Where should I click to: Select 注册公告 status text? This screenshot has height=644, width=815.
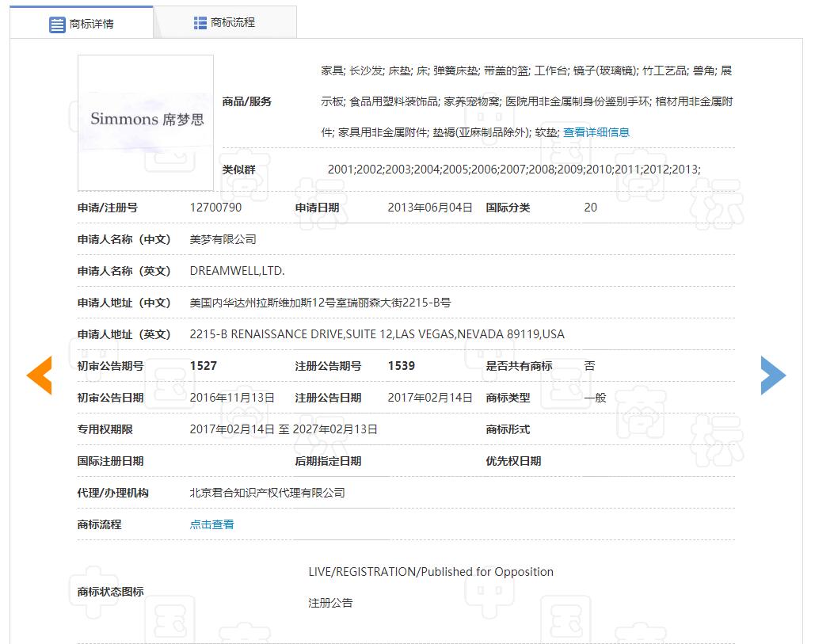point(330,603)
